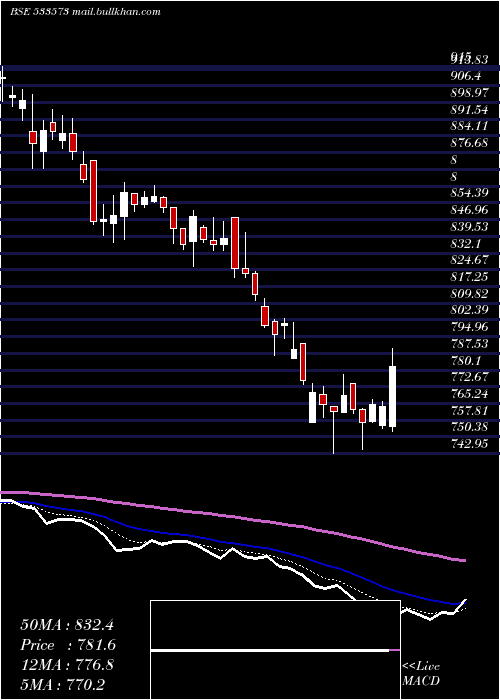Click the 772.67 price level

coord(469,377)
